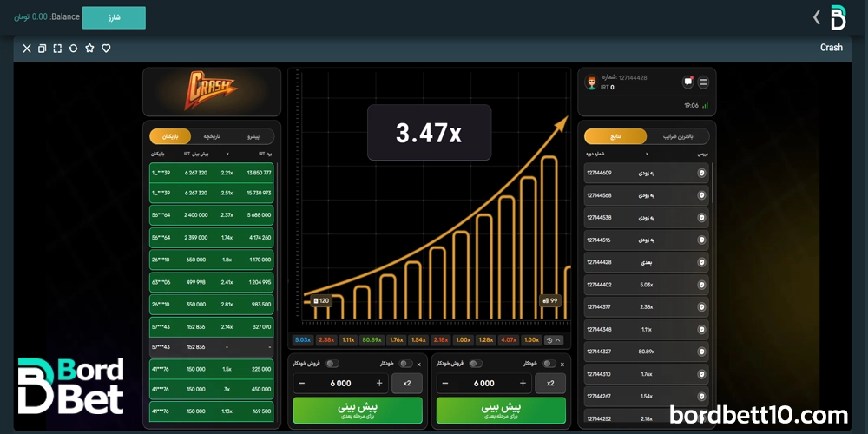Click the refresh game icon in toolbar
This screenshot has height=434, width=868.
click(x=73, y=49)
